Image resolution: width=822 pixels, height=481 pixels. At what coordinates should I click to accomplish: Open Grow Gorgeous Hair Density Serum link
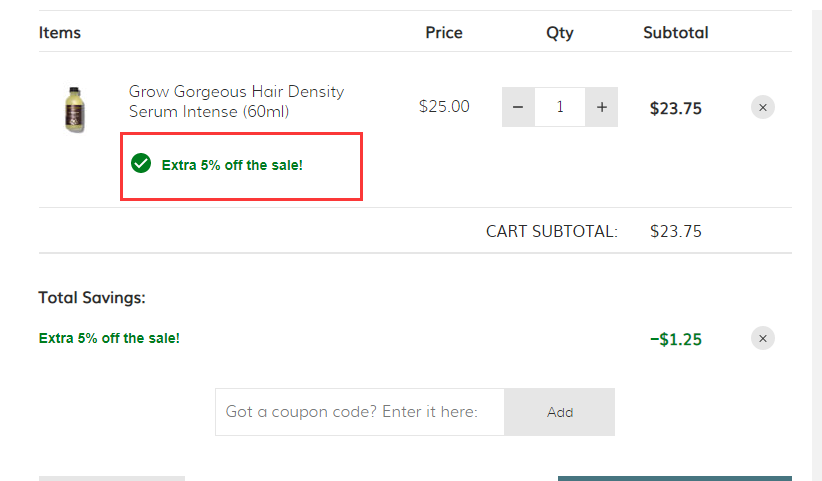(236, 101)
